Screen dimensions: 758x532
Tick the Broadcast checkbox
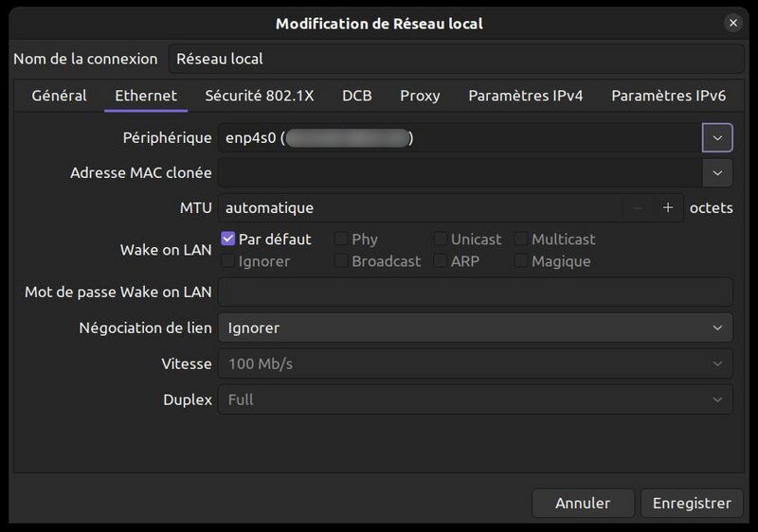341,261
